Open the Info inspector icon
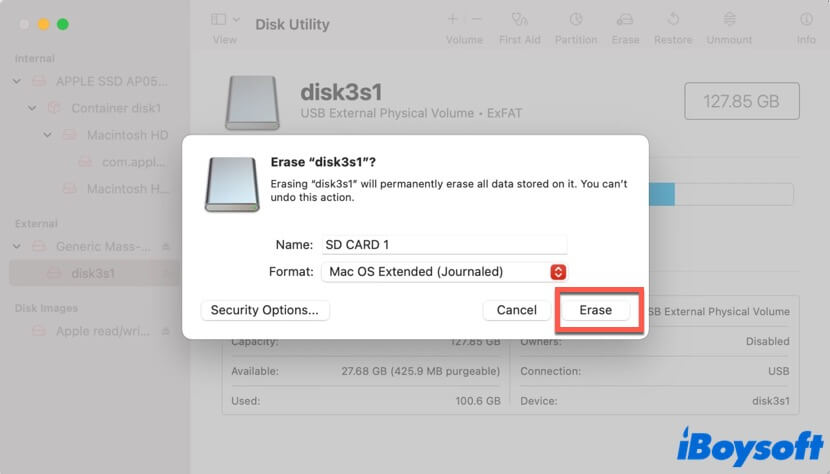This screenshot has width=830, height=474. pyautogui.click(x=806, y=20)
